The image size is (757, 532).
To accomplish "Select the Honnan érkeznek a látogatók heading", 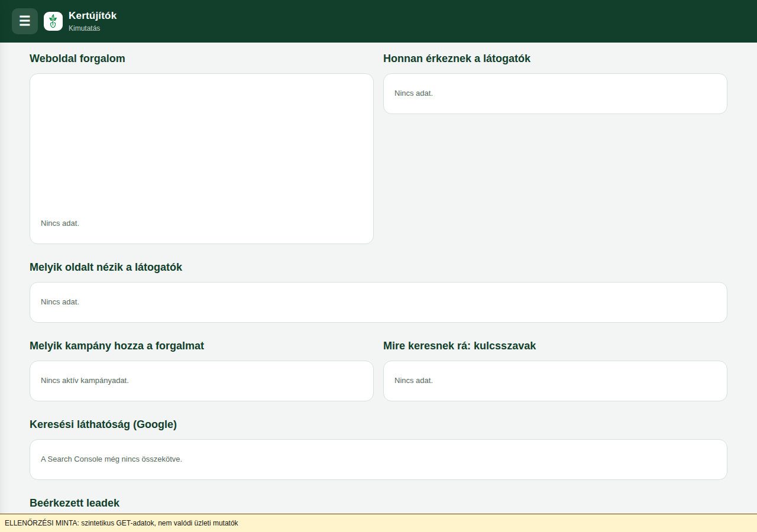I will coord(457,59).
